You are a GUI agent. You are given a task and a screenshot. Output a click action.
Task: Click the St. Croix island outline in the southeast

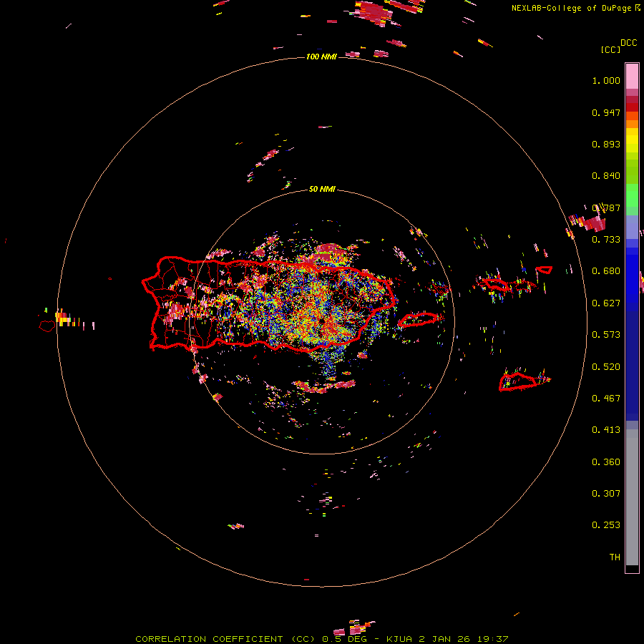(519, 381)
